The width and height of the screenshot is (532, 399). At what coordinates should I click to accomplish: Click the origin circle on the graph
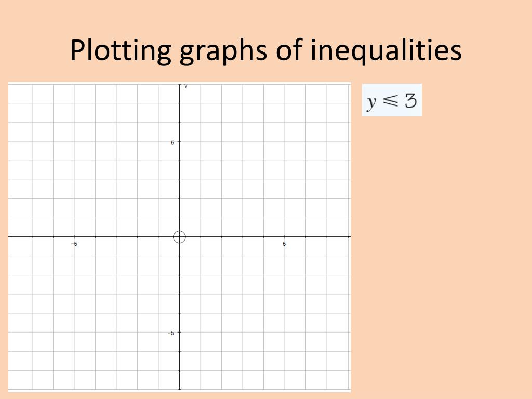(179, 237)
